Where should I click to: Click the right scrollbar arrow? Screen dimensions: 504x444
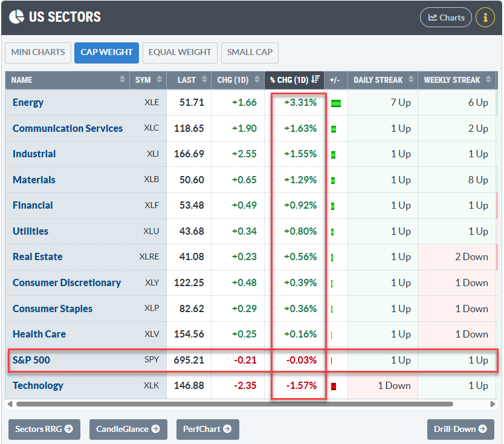493,404
